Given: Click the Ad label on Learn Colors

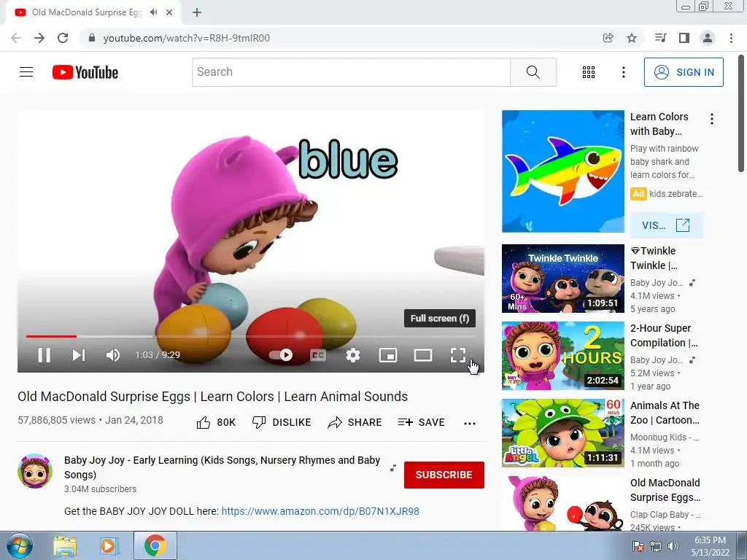Looking at the screenshot, I should tap(638, 194).
